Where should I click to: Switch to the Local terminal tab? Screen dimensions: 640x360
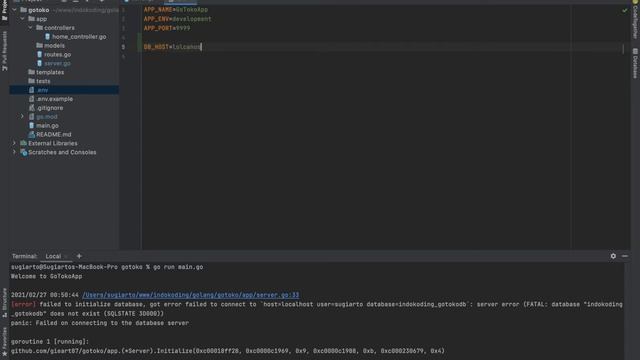pos(53,256)
